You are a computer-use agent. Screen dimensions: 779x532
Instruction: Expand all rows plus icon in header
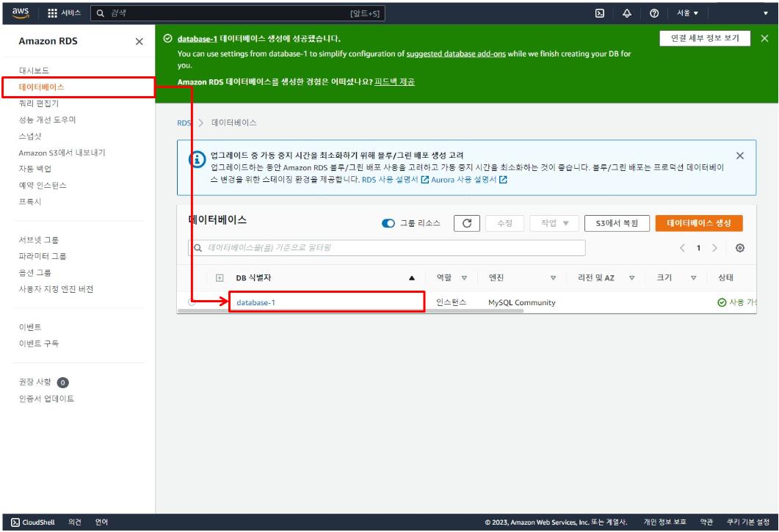(x=220, y=277)
